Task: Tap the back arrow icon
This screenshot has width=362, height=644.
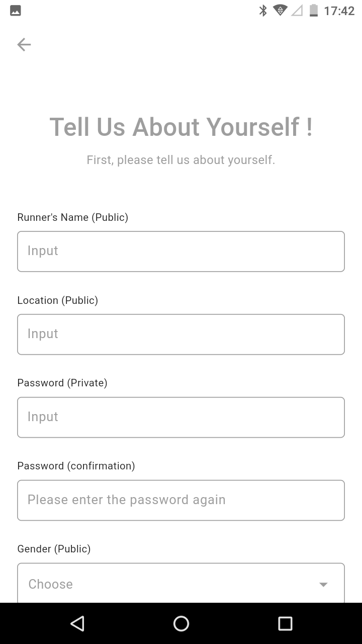Action: pos(24,45)
